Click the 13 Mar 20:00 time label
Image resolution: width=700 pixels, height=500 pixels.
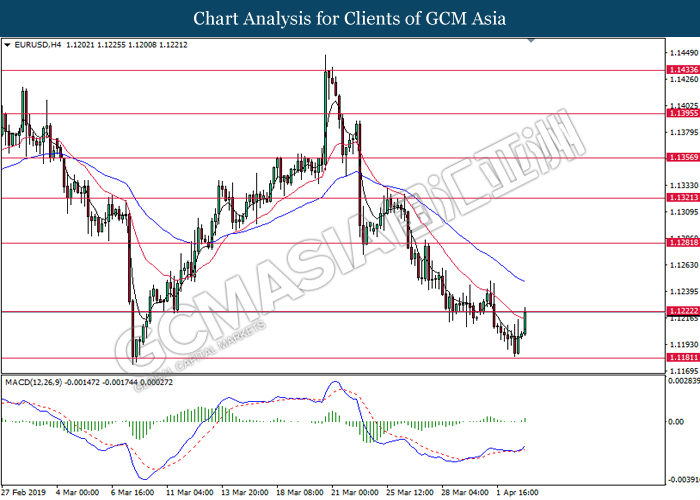click(245, 492)
